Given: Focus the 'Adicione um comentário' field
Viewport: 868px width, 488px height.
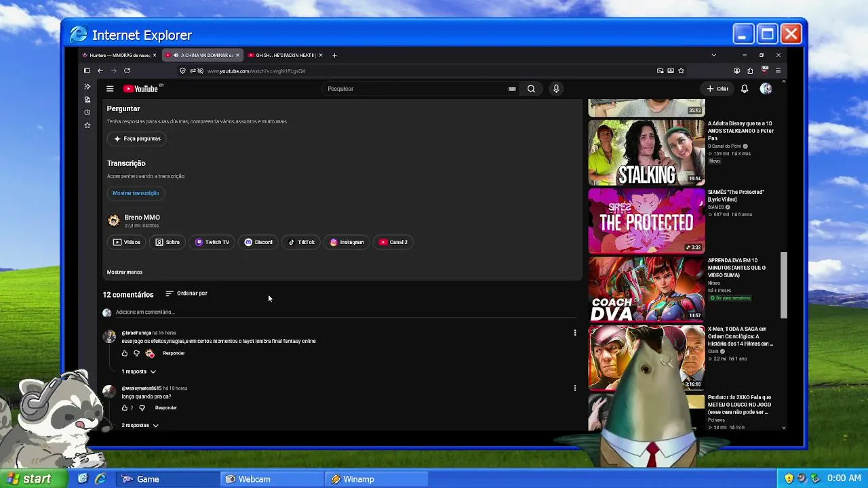Looking at the screenshot, I should click(x=346, y=312).
